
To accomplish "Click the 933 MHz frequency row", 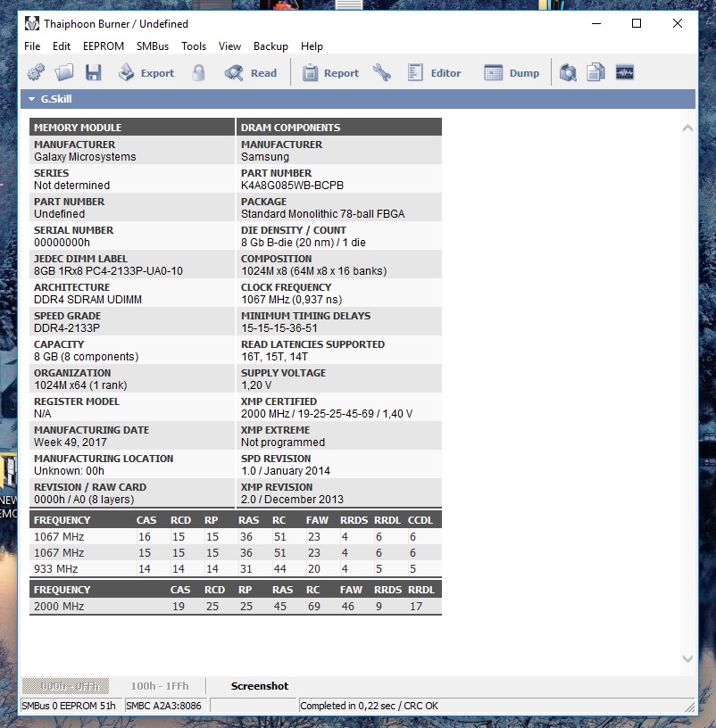I will (x=235, y=569).
